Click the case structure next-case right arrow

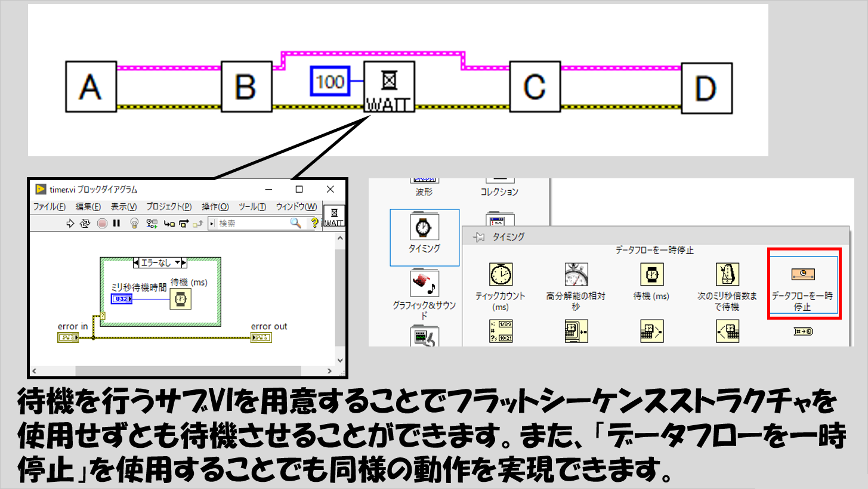click(x=184, y=262)
